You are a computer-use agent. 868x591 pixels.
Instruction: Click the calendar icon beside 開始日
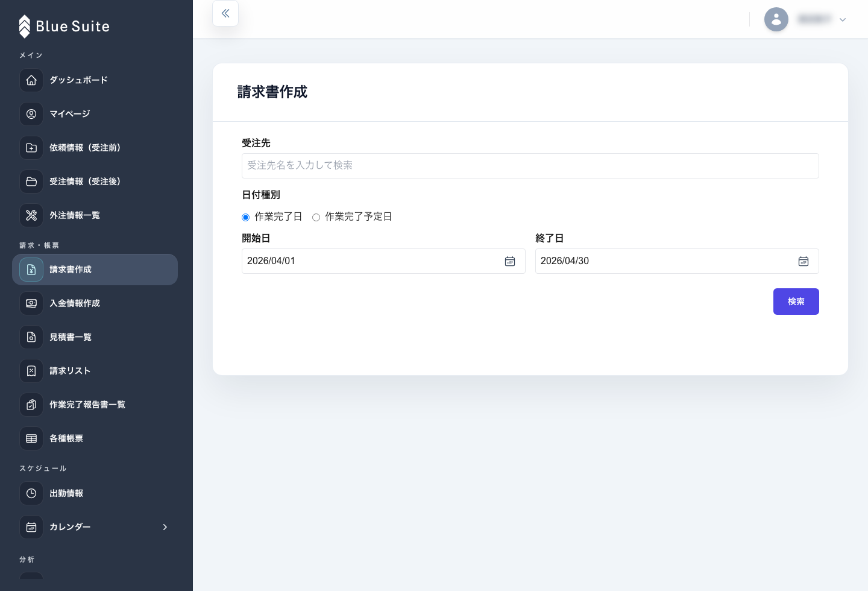pos(510,261)
